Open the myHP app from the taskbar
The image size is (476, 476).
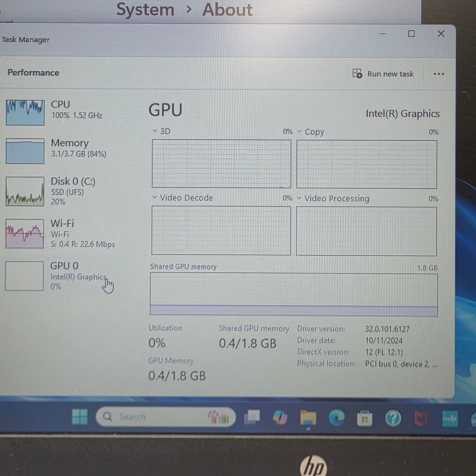coord(450,419)
